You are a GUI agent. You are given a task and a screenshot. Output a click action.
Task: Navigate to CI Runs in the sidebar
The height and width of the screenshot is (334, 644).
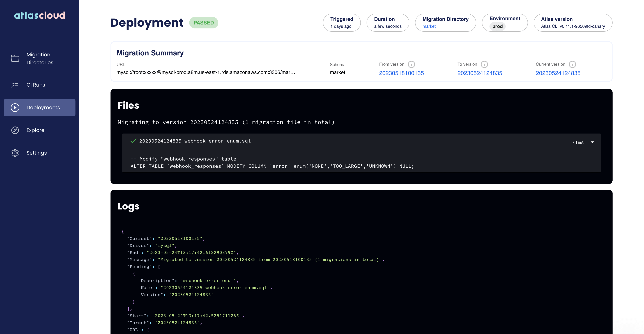pyautogui.click(x=36, y=85)
